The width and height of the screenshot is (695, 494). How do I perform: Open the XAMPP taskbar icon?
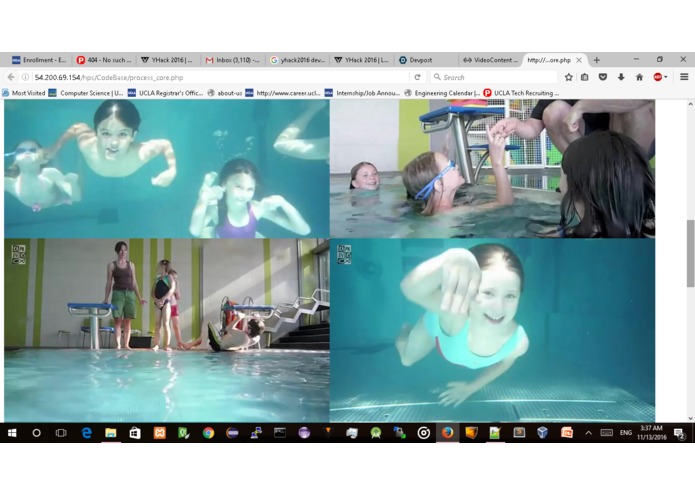159,433
